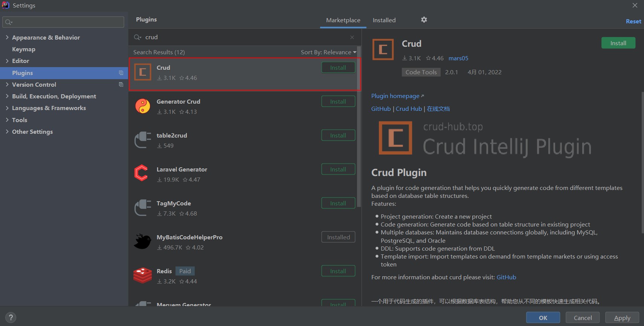Screen dimensions: 644x326
Task: Click the details pane vertical scrollbar
Action: (642, 162)
